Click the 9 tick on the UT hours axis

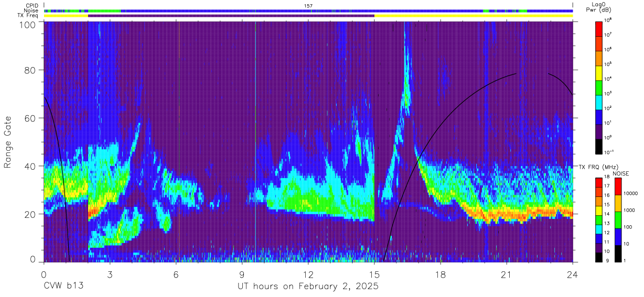pyautogui.click(x=242, y=273)
